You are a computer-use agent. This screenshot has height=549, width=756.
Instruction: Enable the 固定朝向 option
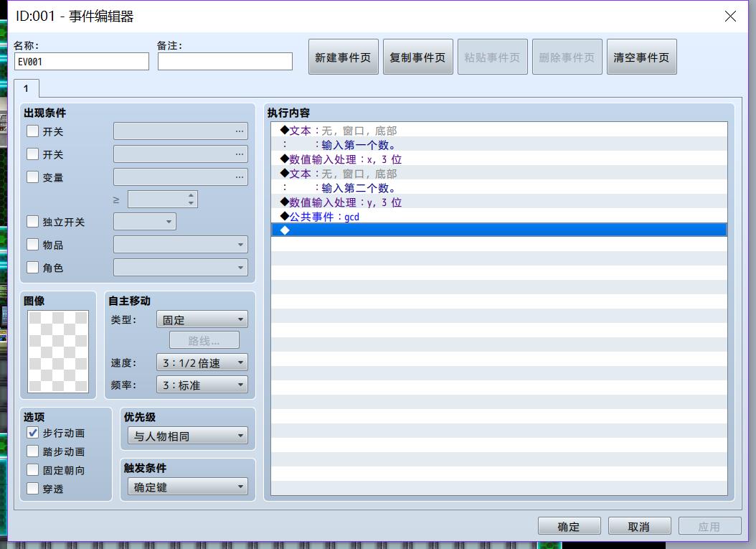tap(32, 470)
